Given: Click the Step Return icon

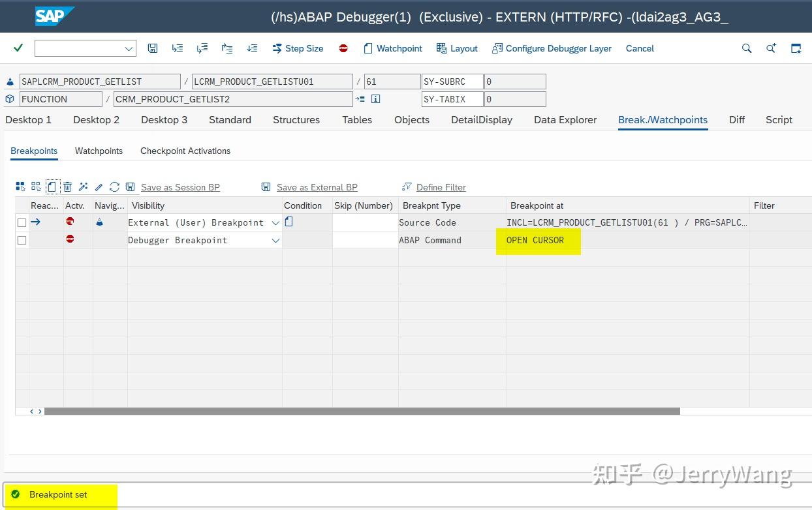Looking at the screenshot, I should point(227,48).
